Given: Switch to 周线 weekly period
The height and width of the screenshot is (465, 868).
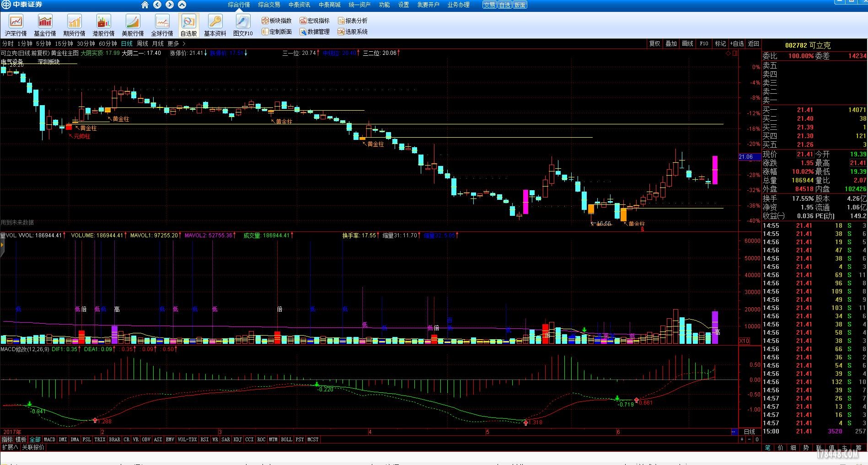Looking at the screenshot, I should pos(142,43).
